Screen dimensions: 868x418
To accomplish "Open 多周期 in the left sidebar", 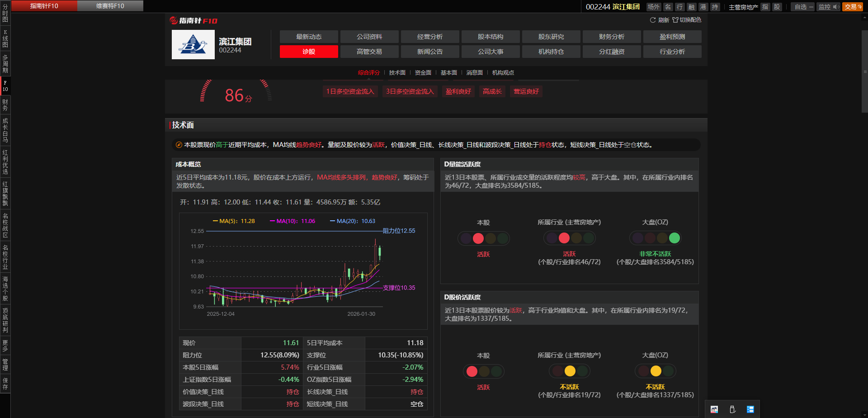I will tap(5, 64).
